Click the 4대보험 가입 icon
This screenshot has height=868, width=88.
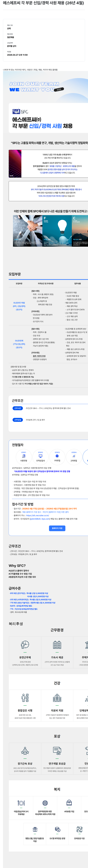click(x=69, y=803)
